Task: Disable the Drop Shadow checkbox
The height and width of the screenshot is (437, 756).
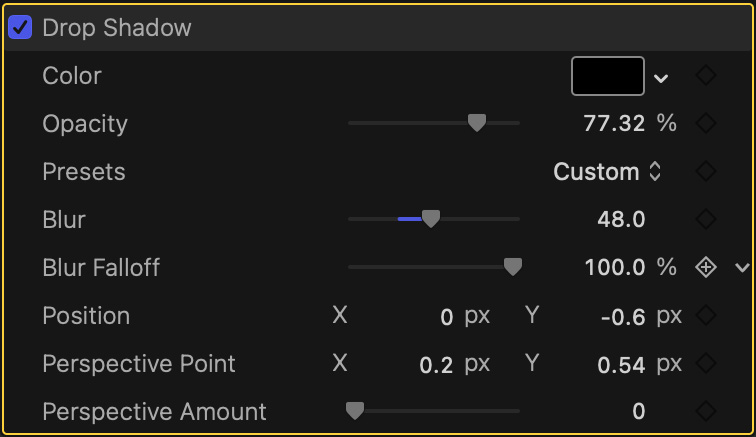Action: tap(20, 27)
